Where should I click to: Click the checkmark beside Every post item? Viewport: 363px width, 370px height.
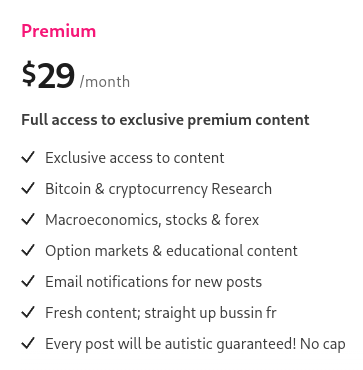pyautogui.click(x=28, y=344)
